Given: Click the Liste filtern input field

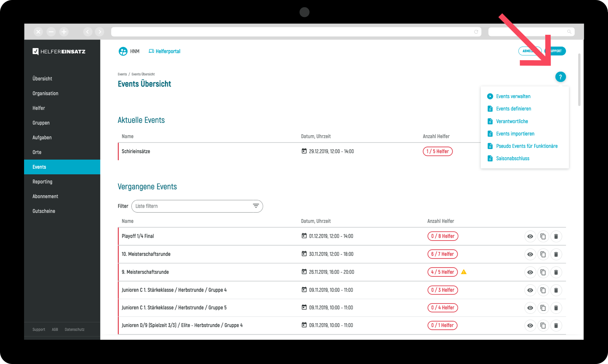Looking at the screenshot, I should (x=190, y=206).
